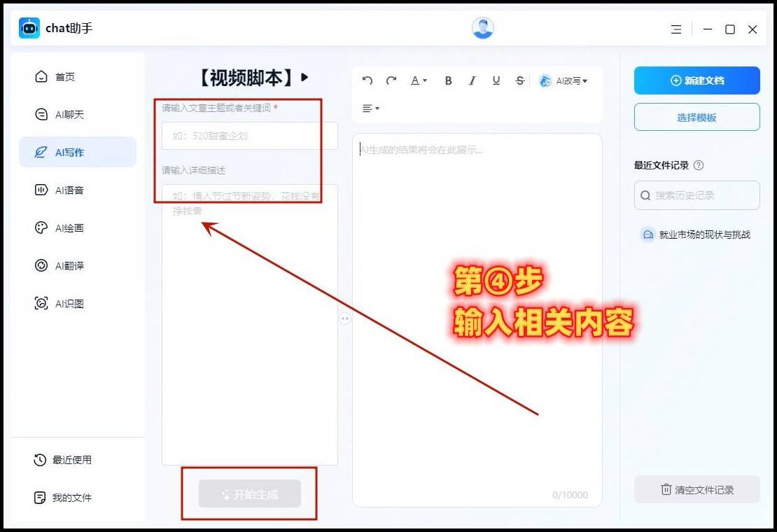Screen dimensions: 777x532
Task: Click the redo arrow icon
Action: point(391,80)
